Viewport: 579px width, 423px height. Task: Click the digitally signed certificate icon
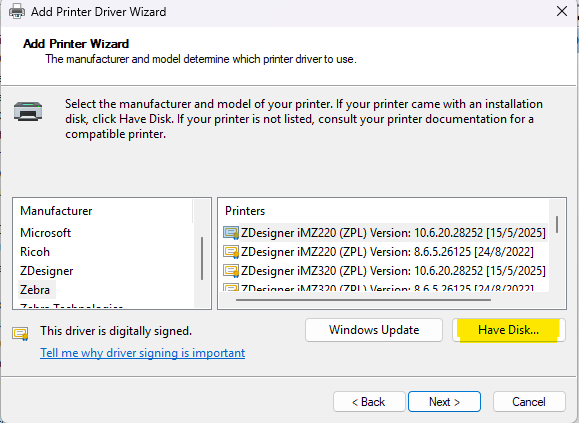pos(20,333)
